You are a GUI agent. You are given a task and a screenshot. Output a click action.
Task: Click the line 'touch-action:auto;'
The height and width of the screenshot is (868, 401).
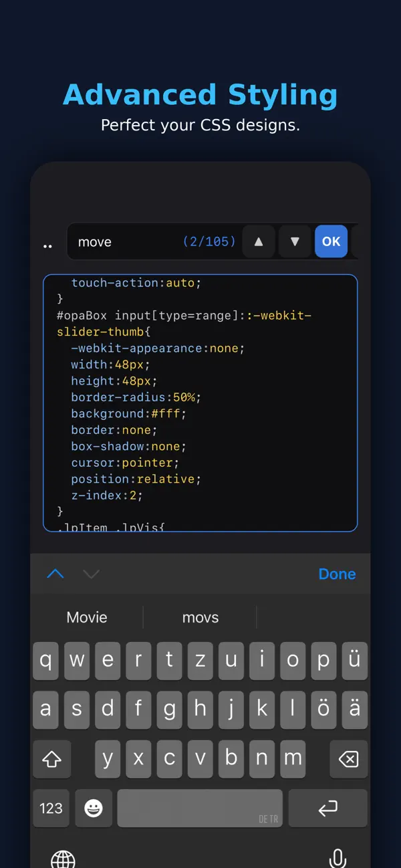tap(136, 283)
